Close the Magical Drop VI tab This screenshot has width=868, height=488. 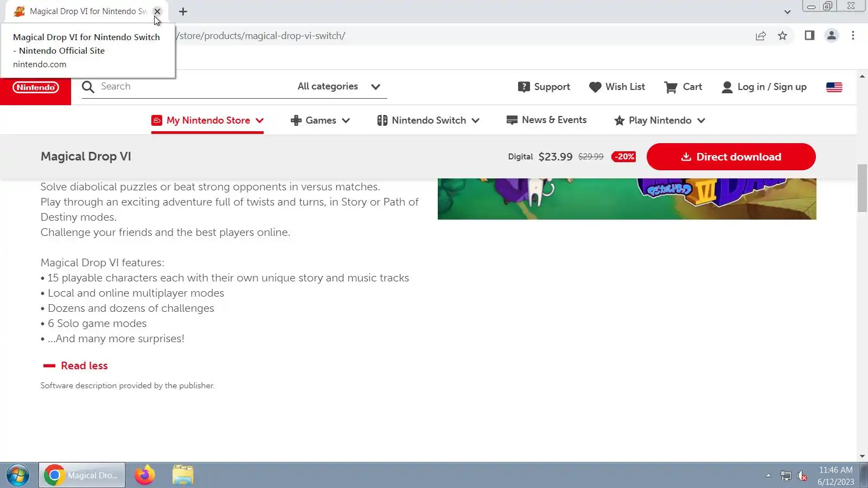pos(157,11)
